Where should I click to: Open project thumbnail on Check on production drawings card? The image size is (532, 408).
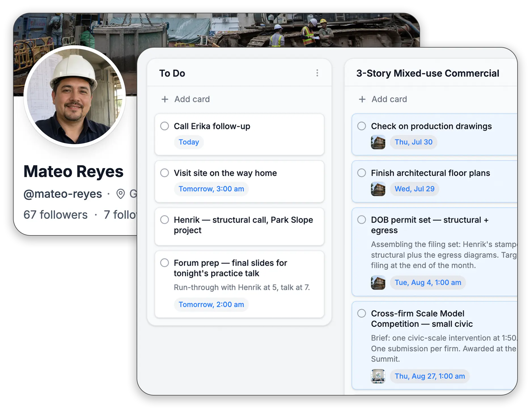click(x=378, y=142)
